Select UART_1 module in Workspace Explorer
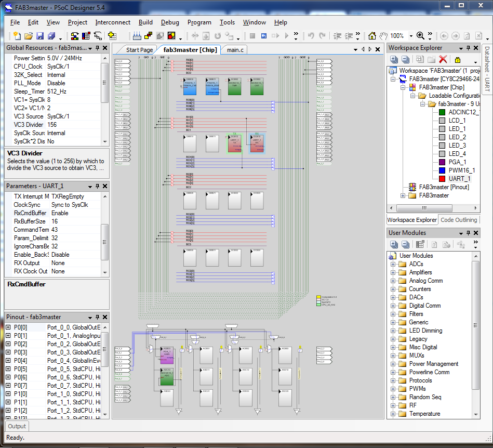 pos(459,179)
